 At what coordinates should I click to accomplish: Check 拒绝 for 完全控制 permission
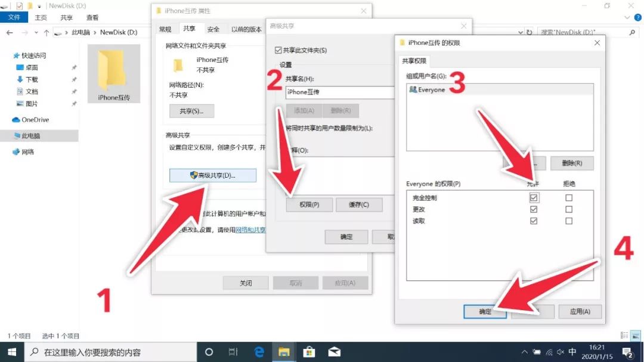click(569, 197)
